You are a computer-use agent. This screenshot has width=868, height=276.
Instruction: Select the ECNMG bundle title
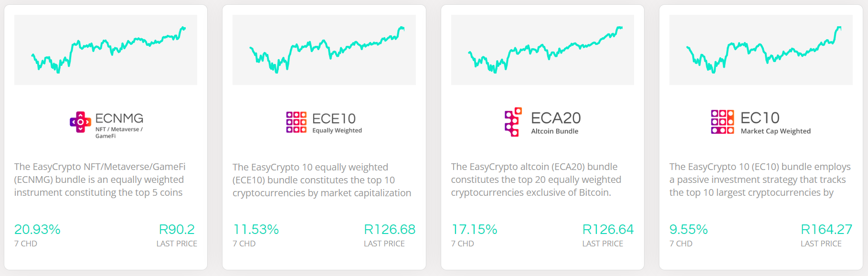pyautogui.click(x=119, y=118)
